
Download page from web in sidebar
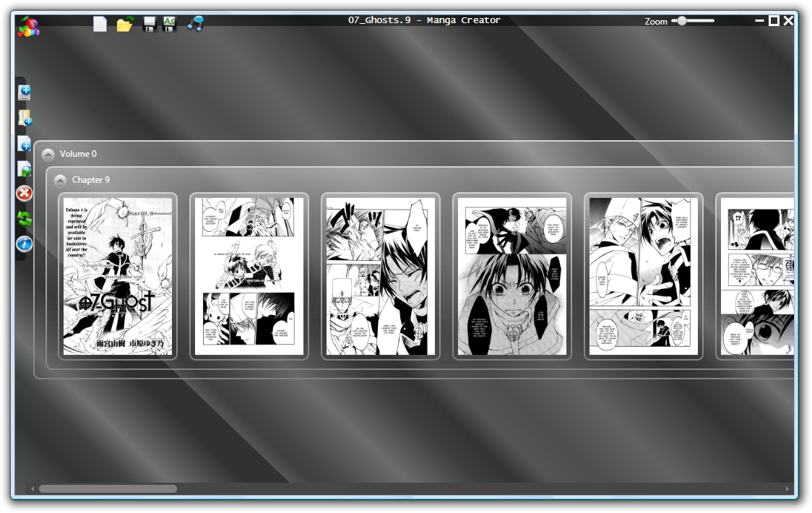[x=25, y=169]
